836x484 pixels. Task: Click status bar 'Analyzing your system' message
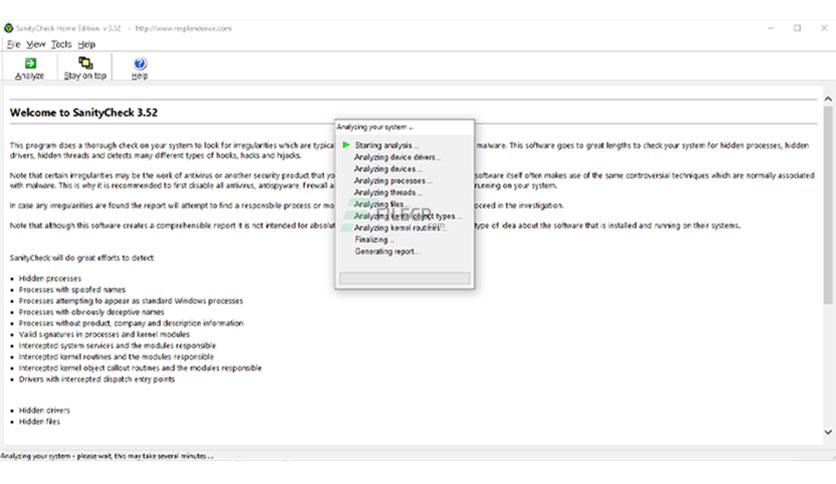107,456
